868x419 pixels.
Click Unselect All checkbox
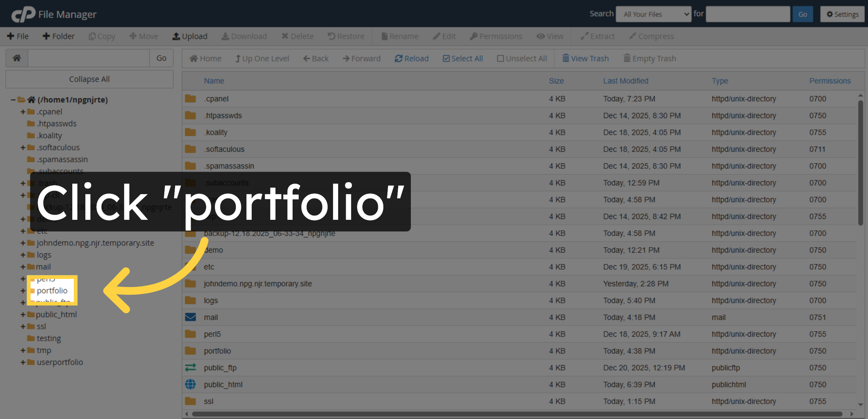(501, 58)
